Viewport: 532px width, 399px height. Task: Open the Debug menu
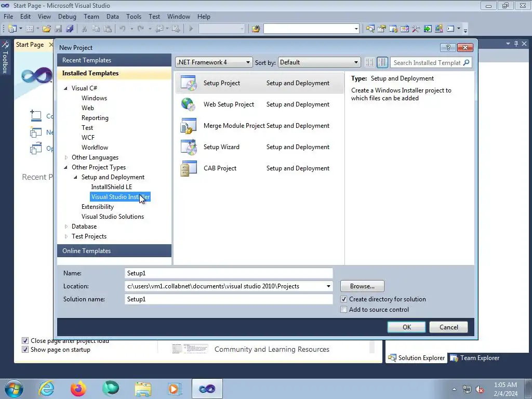67,17
